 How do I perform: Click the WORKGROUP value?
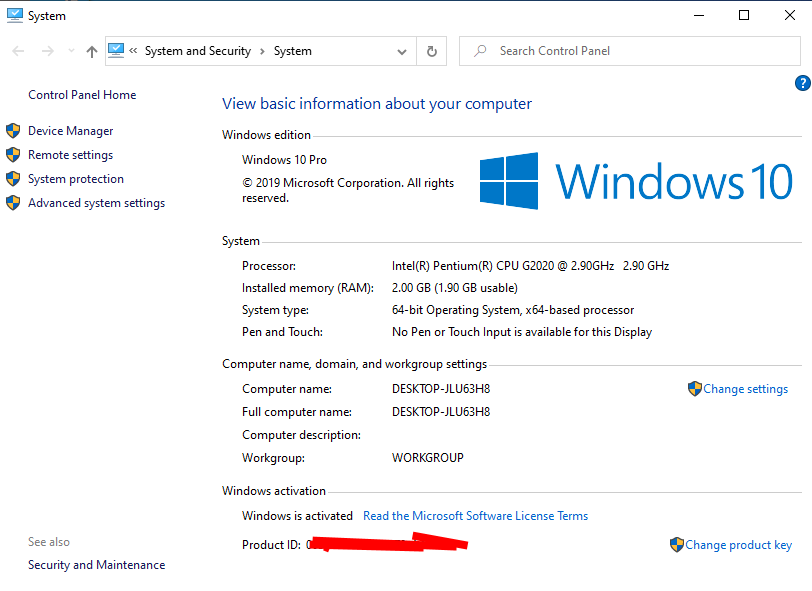pyautogui.click(x=428, y=458)
